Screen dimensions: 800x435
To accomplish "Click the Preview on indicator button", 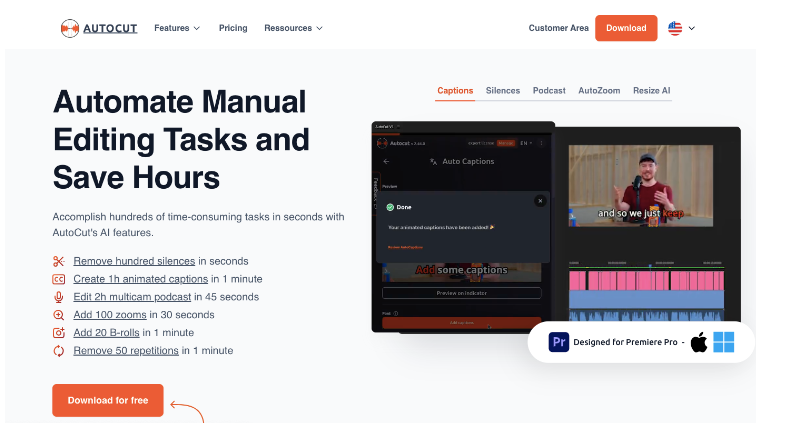I will coord(462,293).
